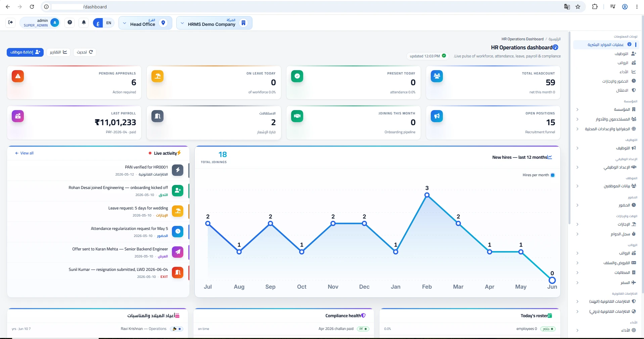Image resolution: width=644 pixels, height=339 pixels.
Task: Click التقارير reports button
Action: (58, 52)
